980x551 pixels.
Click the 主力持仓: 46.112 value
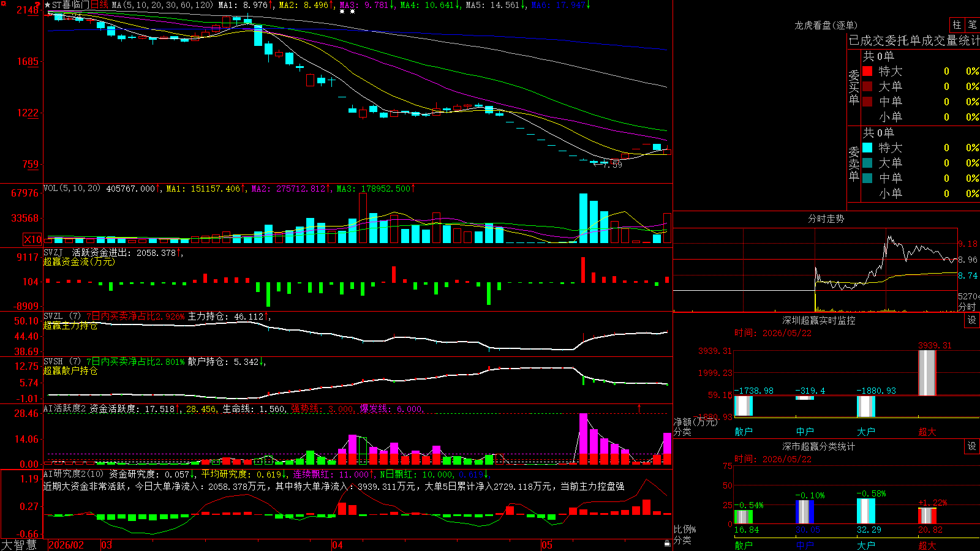click(225, 317)
